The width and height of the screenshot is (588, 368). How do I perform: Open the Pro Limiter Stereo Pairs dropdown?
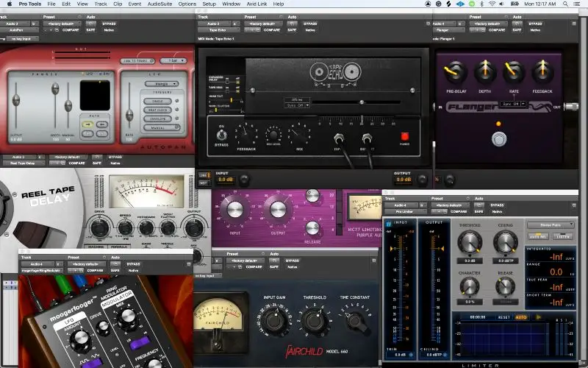click(x=551, y=225)
